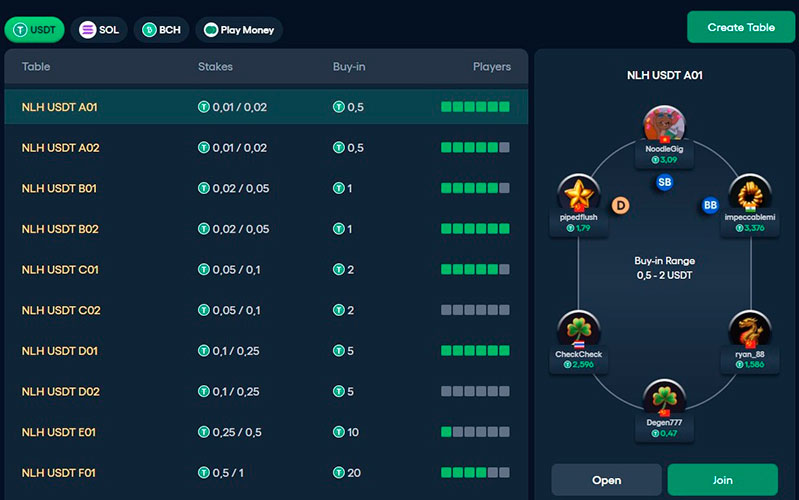Click NoodleGig's stack 3,09
Screen dimensions: 799x500
[x=664, y=160]
